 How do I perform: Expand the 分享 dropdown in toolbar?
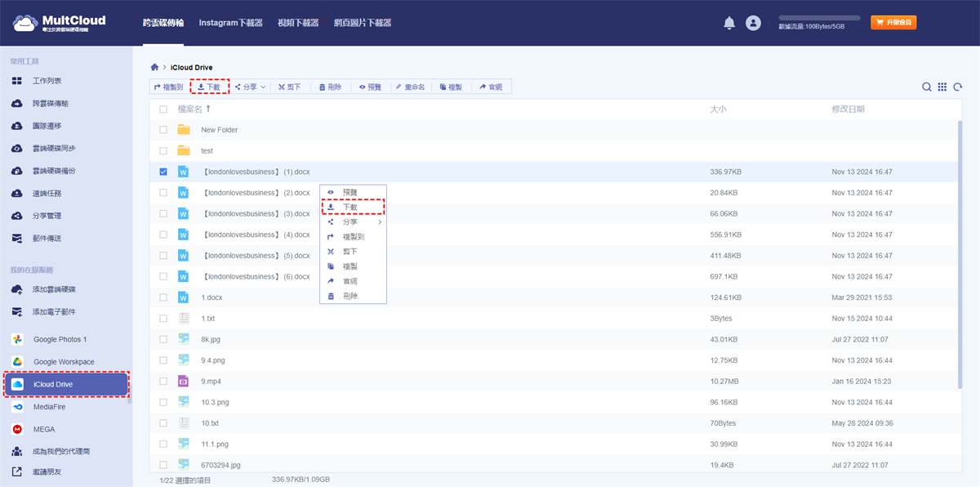click(250, 87)
